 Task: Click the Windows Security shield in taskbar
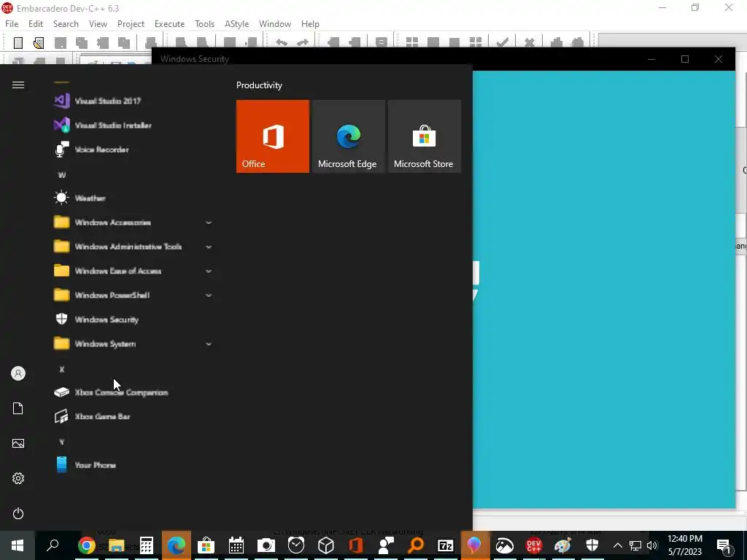point(592,545)
